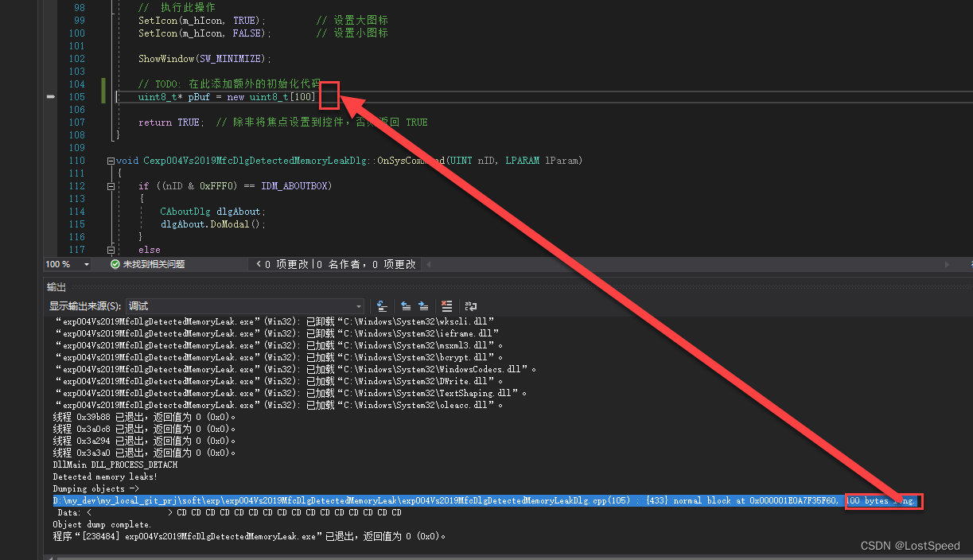Click the left chevron beside the CodeLens indicators
Image resolution: width=973 pixels, height=560 pixels.
click(258, 264)
